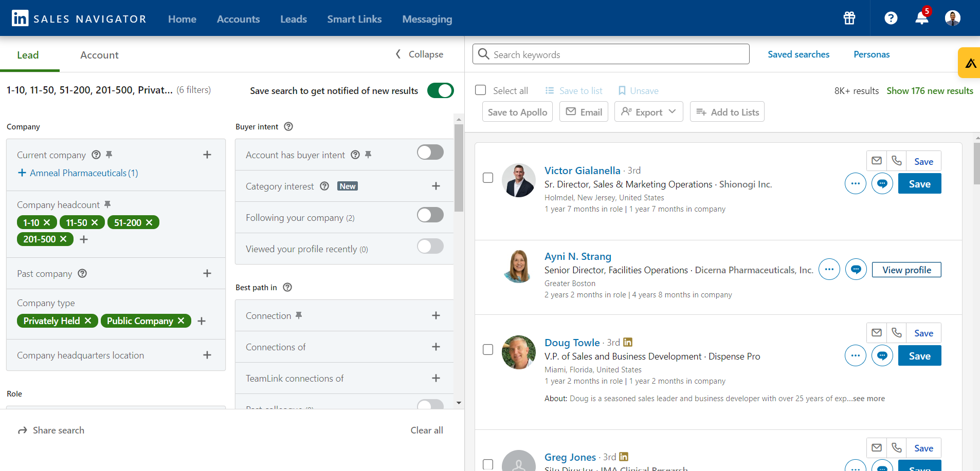This screenshot has width=980, height=471.
Task: Click the Search keywords field
Action: click(611, 54)
